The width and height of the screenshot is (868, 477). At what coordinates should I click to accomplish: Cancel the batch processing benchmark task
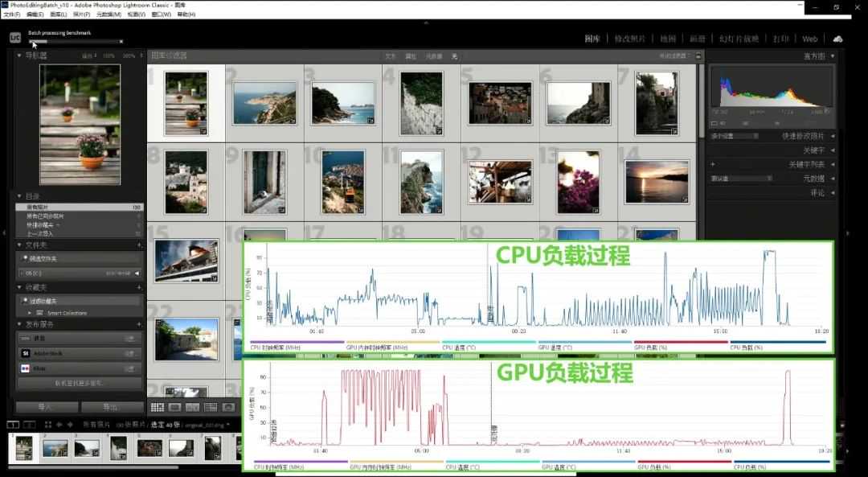(121, 41)
